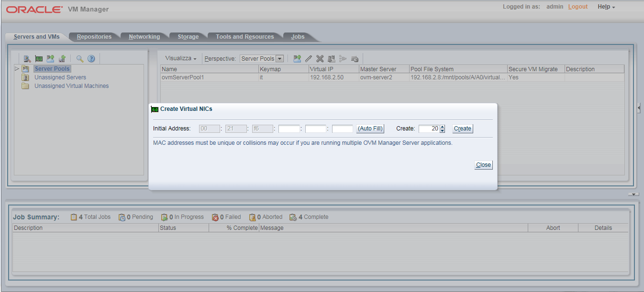Click the Server Pools folder icon in tree

click(x=25, y=69)
